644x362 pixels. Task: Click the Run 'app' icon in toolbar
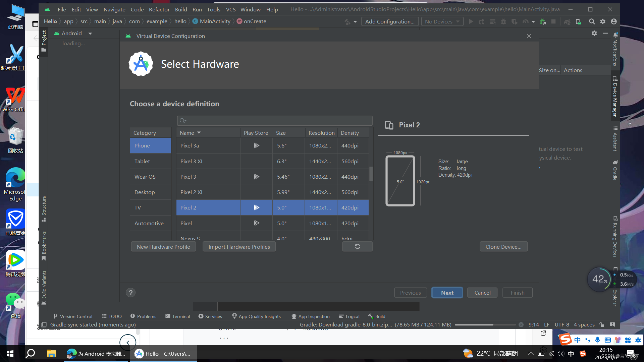pos(471,21)
